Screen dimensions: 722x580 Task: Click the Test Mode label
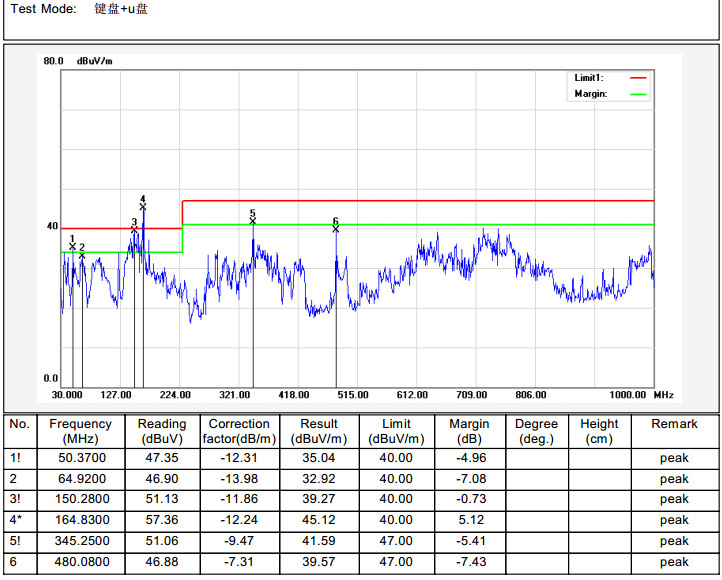coord(44,9)
